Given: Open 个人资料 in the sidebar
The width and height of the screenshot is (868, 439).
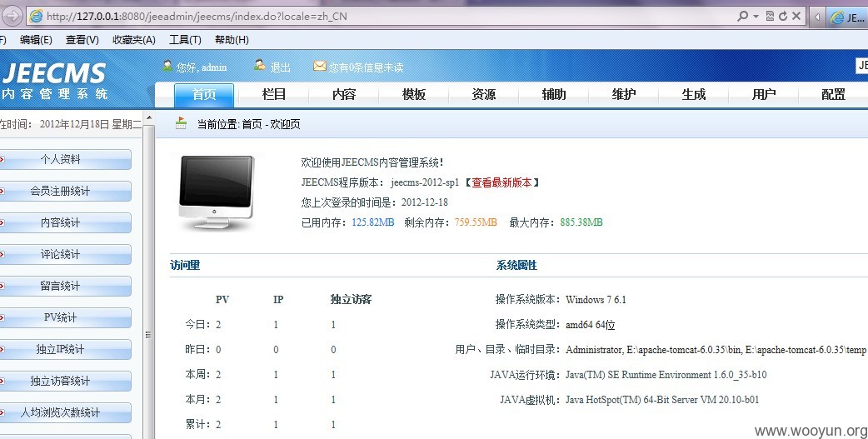Looking at the screenshot, I should 65,159.
